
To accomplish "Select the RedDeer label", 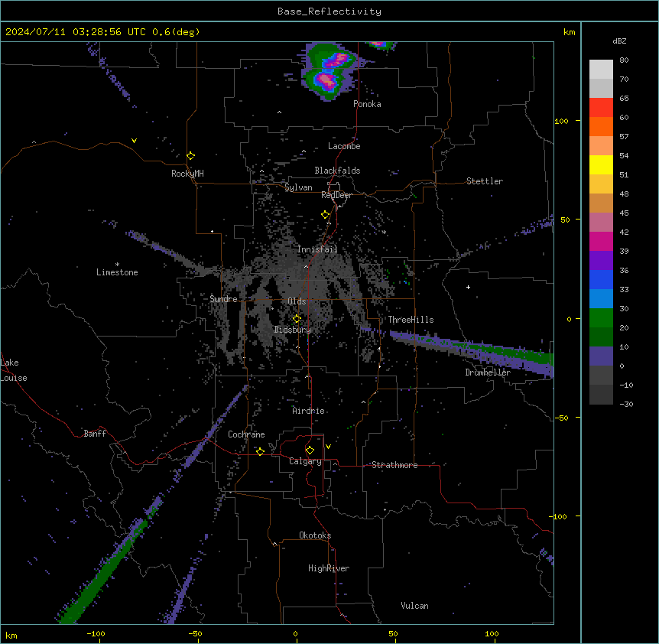I will point(336,195).
